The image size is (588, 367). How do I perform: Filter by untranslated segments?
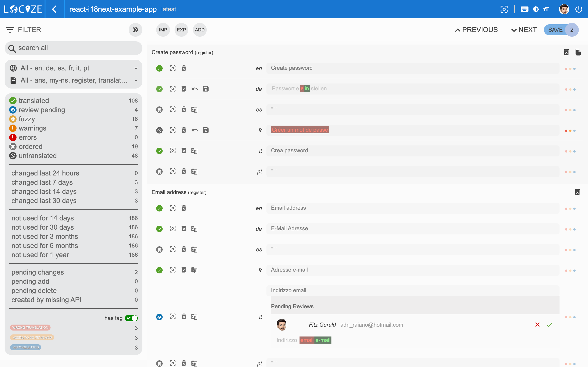38,156
